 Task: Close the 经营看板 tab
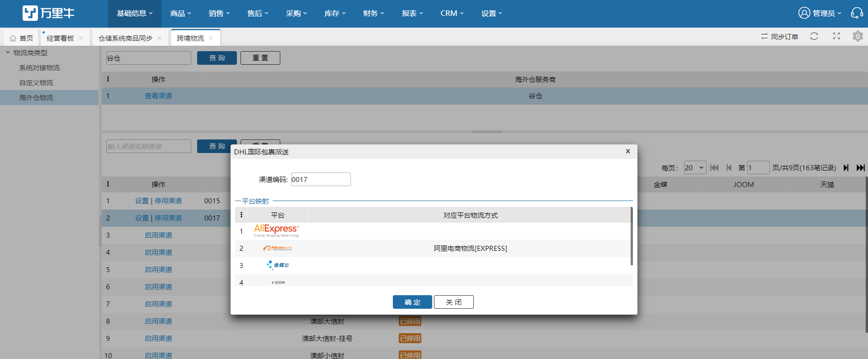pos(80,38)
